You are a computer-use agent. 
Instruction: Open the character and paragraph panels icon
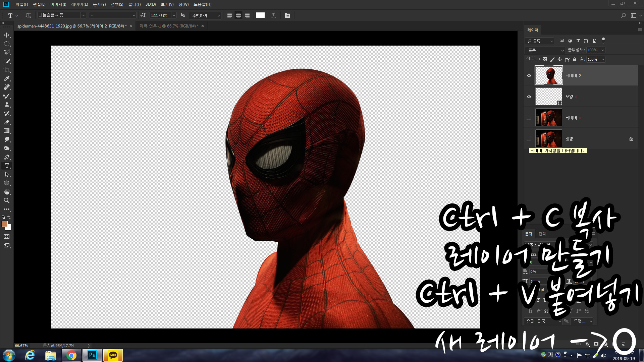click(287, 15)
